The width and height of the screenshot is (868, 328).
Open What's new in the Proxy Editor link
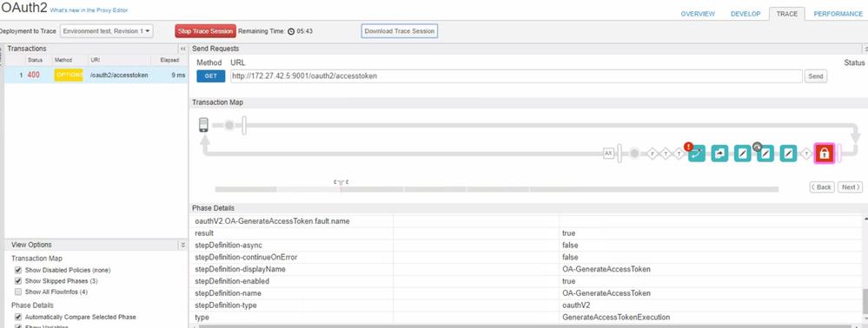point(89,10)
